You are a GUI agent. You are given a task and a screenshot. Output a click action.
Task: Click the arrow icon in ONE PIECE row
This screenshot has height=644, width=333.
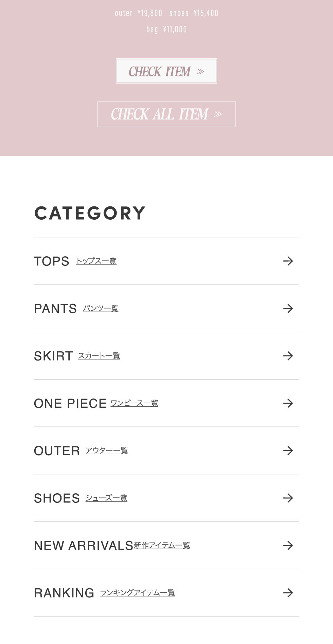[x=288, y=403]
